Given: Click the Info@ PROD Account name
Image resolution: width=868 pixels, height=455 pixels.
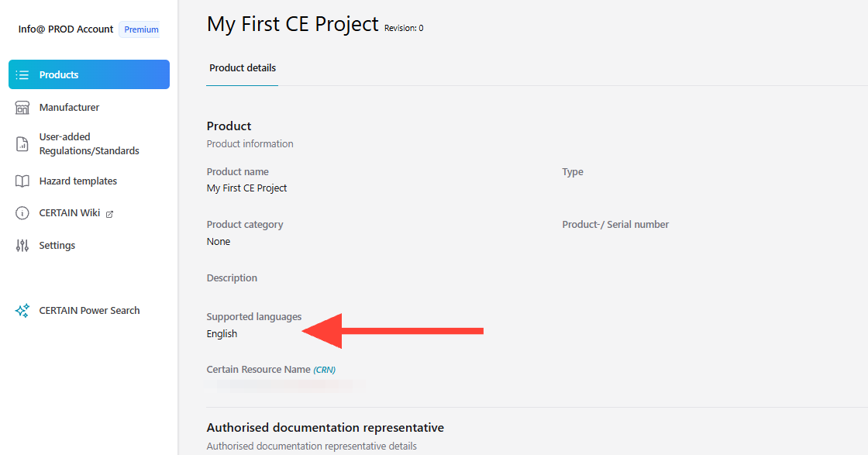Looking at the screenshot, I should [x=65, y=29].
